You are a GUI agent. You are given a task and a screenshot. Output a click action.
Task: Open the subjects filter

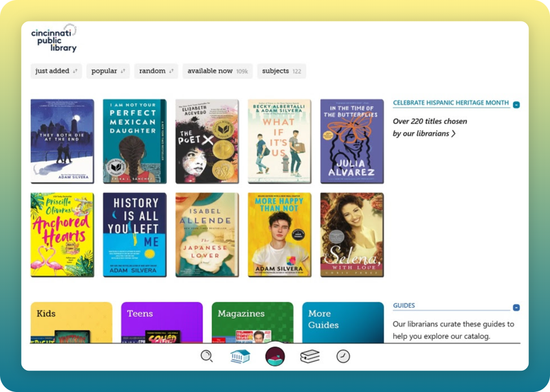[281, 71]
